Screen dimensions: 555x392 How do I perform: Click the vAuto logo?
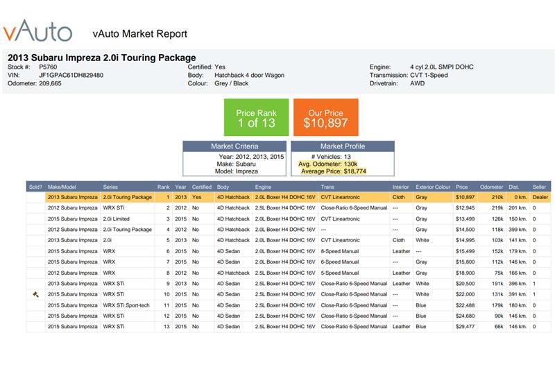click(37, 31)
